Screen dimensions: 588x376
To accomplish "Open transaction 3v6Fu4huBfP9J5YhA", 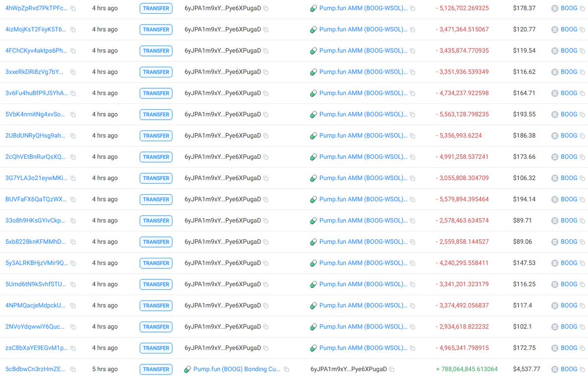I will [37, 93].
